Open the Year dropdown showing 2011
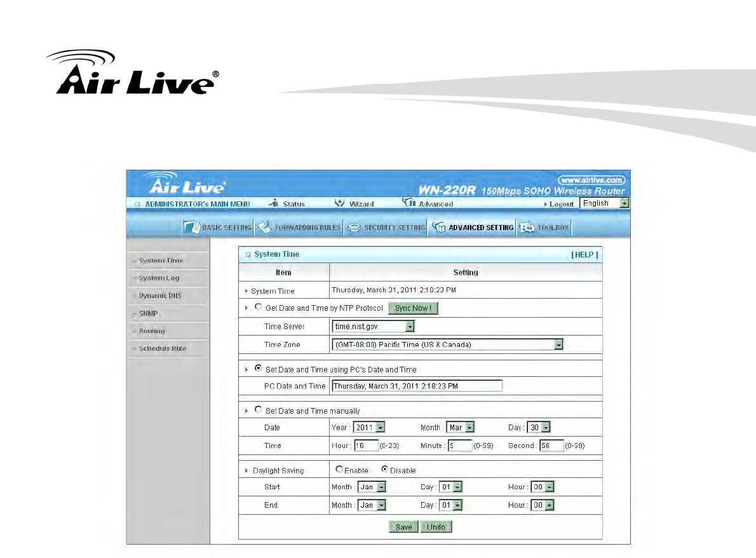756x558 pixels. click(x=369, y=427)
